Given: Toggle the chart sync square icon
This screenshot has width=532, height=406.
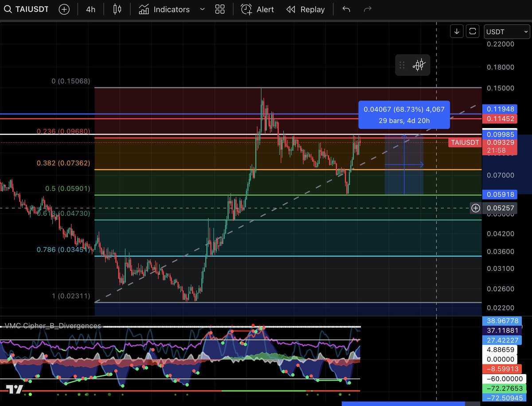Looking at the screenshot, I should 473,31.
